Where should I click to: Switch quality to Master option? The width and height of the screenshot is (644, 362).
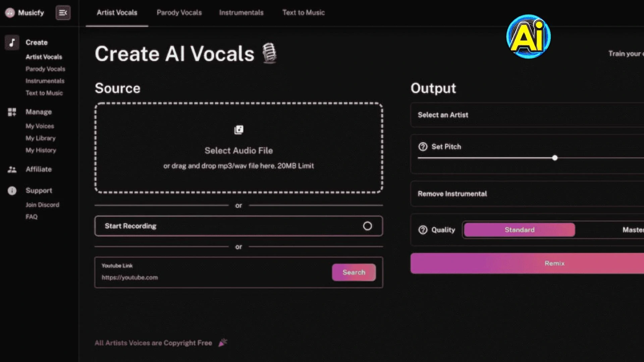[x=632, y=230]
